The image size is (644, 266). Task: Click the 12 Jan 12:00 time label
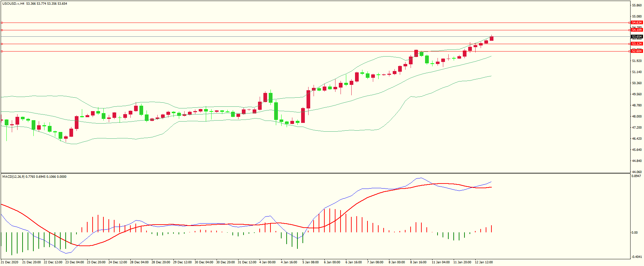pyautogui.click(x=483, y=262)
